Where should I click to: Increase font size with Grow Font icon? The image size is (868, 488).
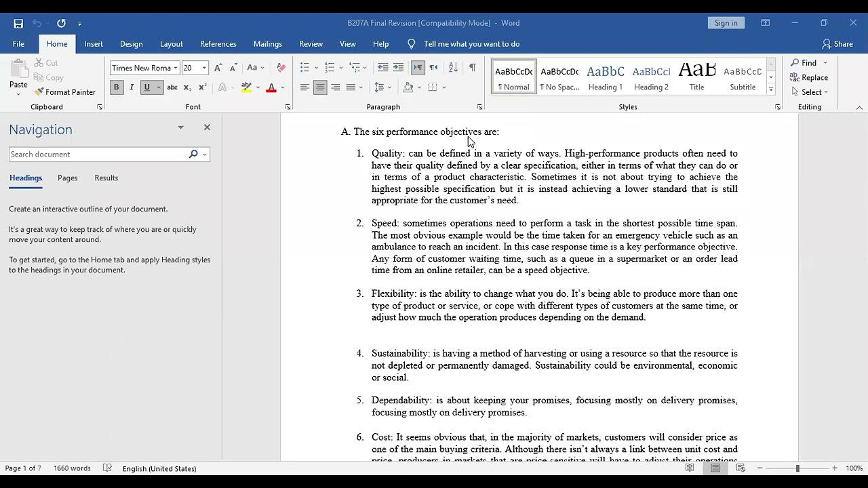tap(218, 68)
